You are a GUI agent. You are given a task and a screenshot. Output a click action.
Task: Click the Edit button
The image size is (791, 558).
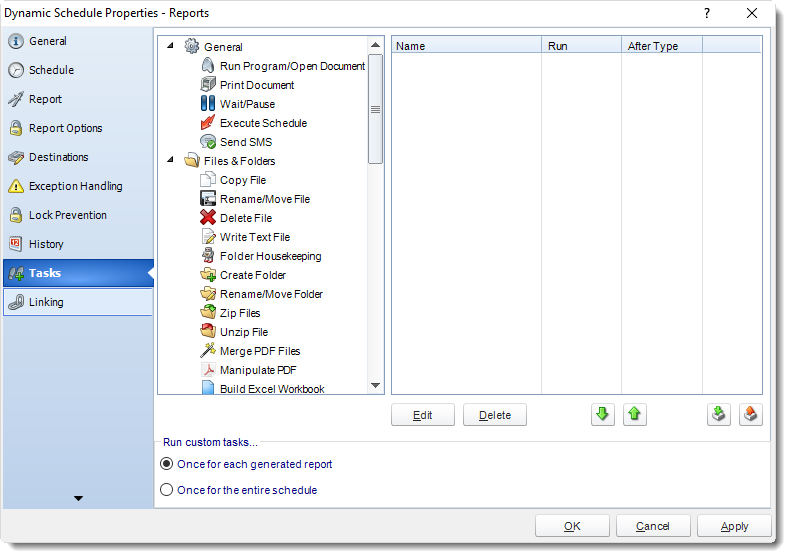click(x=423, y=415)
